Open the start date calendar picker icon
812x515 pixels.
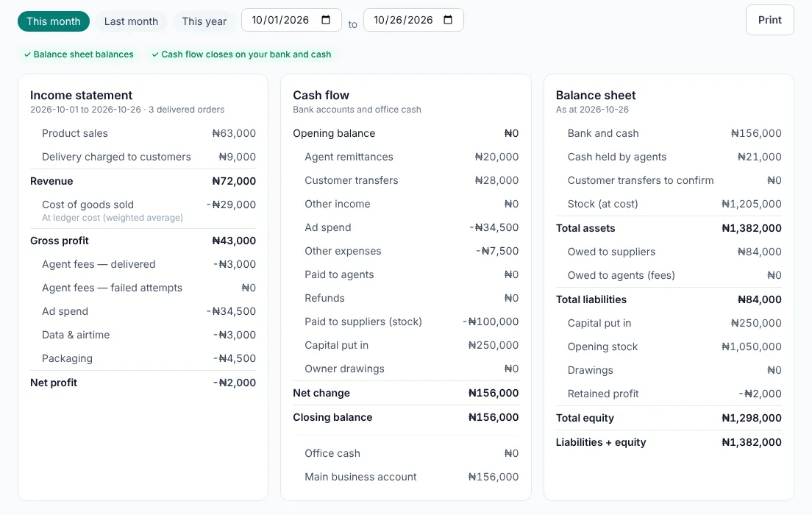(x=326, y=20)
